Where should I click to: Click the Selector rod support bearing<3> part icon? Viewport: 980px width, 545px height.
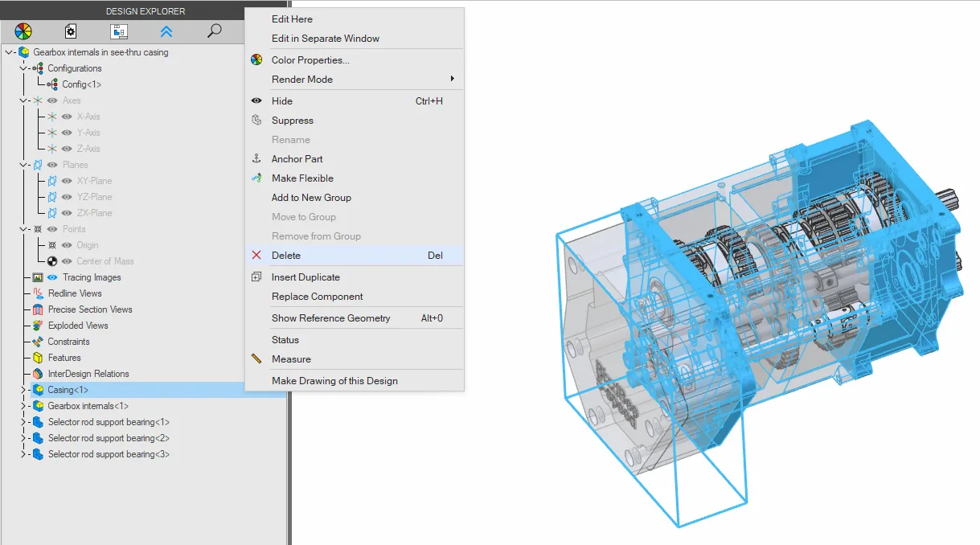click(x=38, y=454)
